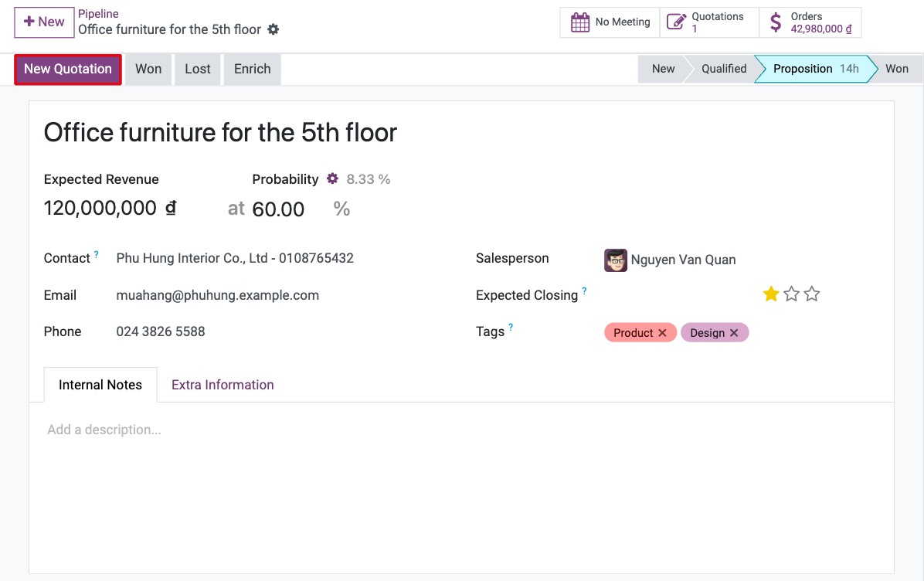Screen dimensions: 924x581
Task: Click the empty Expected Closing date field
Action: 678,294
